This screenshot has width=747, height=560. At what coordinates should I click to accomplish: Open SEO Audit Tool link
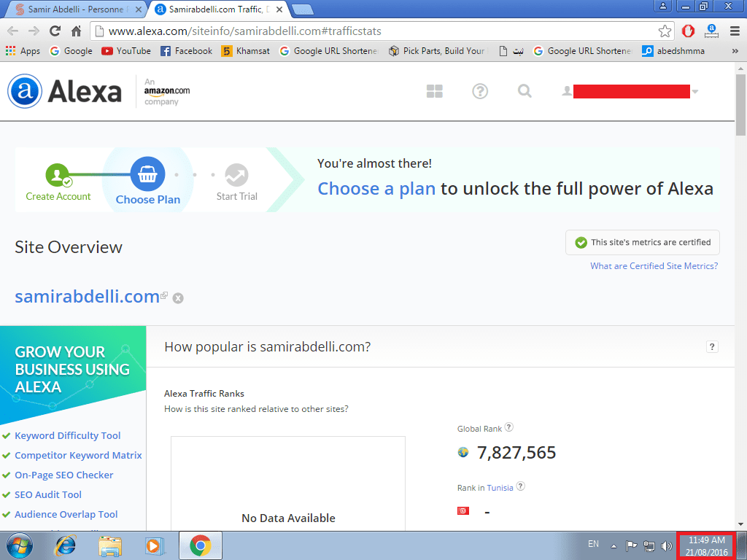pyautogui.click(x=48, y=495)
